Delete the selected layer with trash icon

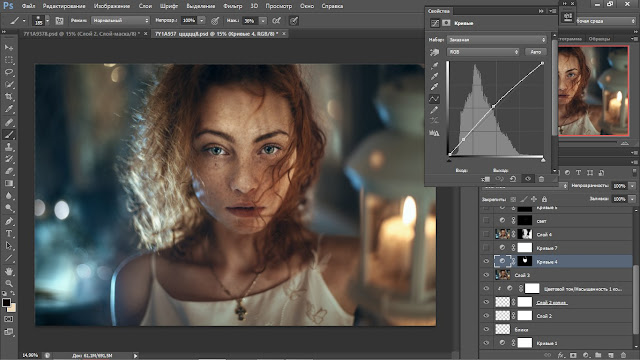pyautogui.click(x=623, y=355)
